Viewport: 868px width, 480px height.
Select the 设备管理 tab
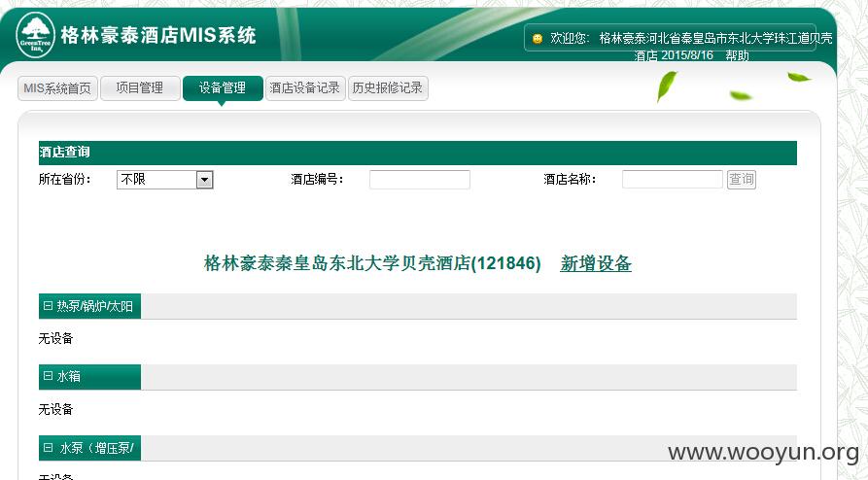pyautogui.click(x=223, y=88)
